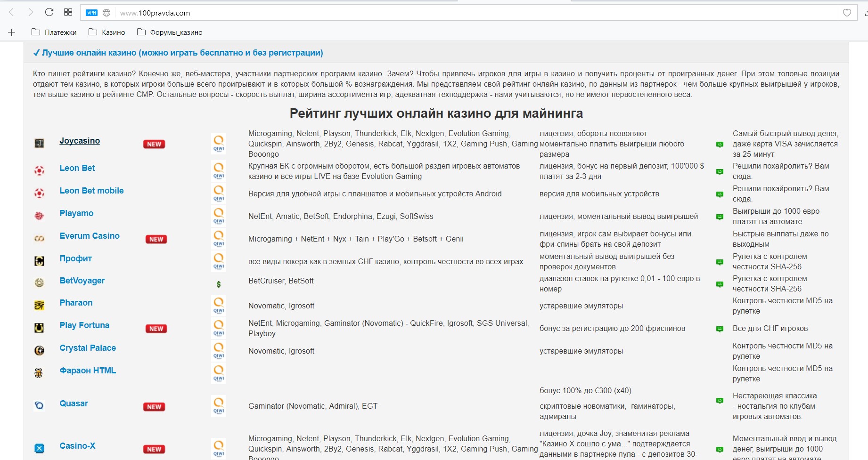Click the dollar icon in BetVoyager row
This screenshot has width=868, height=460.
pos(218,284)
